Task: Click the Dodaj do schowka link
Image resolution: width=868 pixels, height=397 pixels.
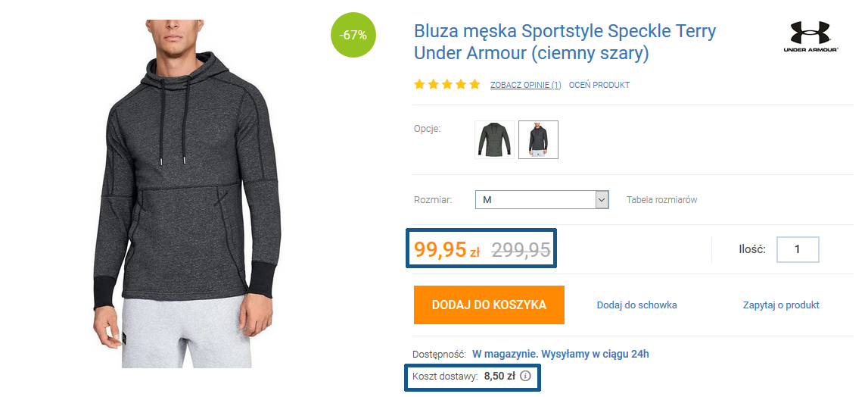Action: (636, 305)
